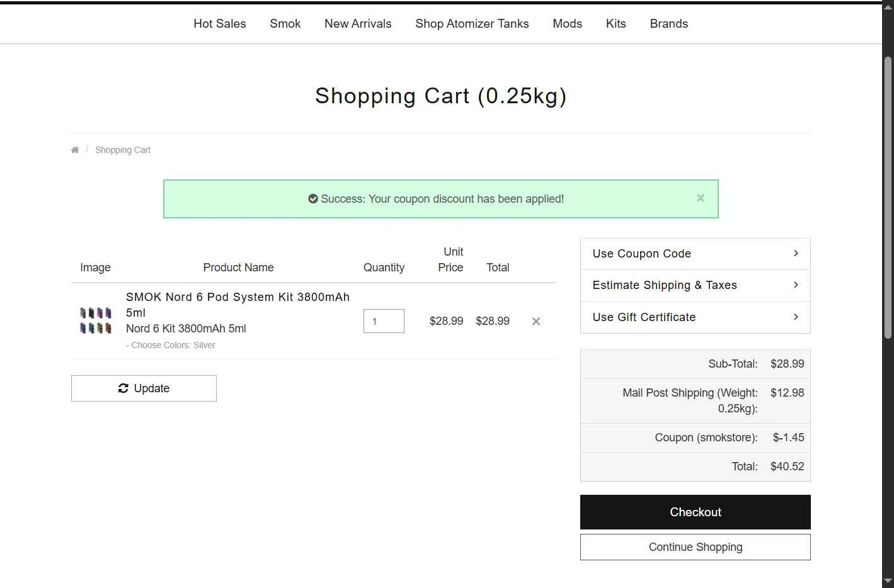The height and width of the screenshot is (588, 894).
Task: Click the Product Name column header
Action: coord(238,268)
